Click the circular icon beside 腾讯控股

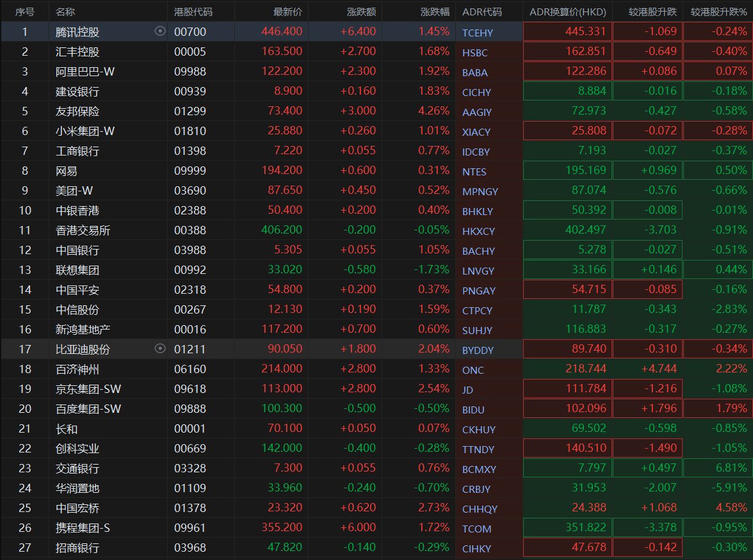pos(160,31)
